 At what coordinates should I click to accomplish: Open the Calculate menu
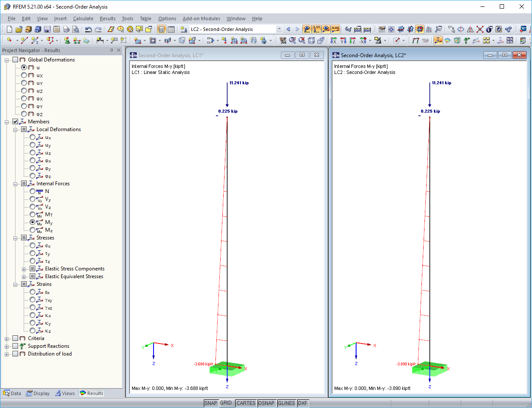pyautogui.click(x=83, y=18)
